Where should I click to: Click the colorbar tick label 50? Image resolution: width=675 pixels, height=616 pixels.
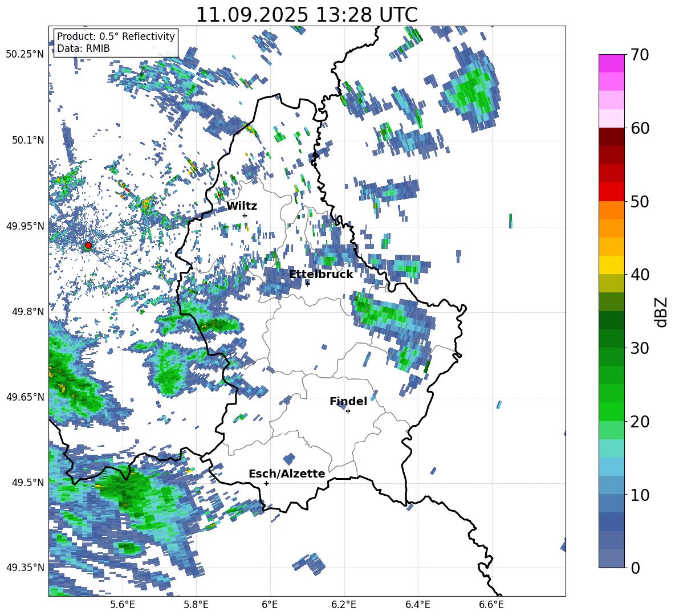tap(640, 201)
